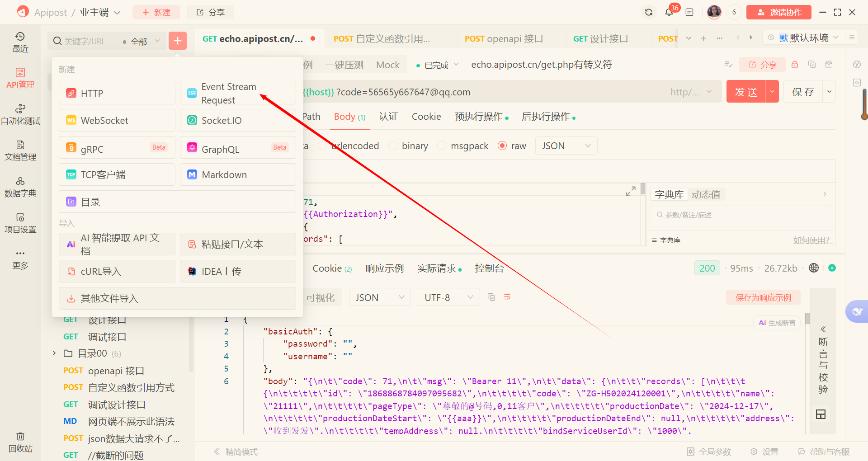Viewport: 868px width, 461px height.
Task: Open 精简模式 in the footer
Action: [x=236, y=452]
